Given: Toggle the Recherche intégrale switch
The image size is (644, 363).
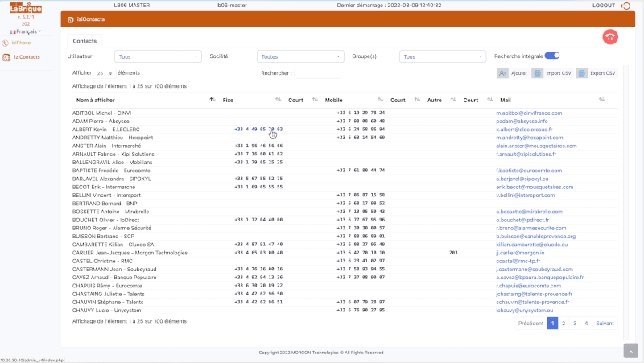Looking at the screenshot, I should click(552, 56).
